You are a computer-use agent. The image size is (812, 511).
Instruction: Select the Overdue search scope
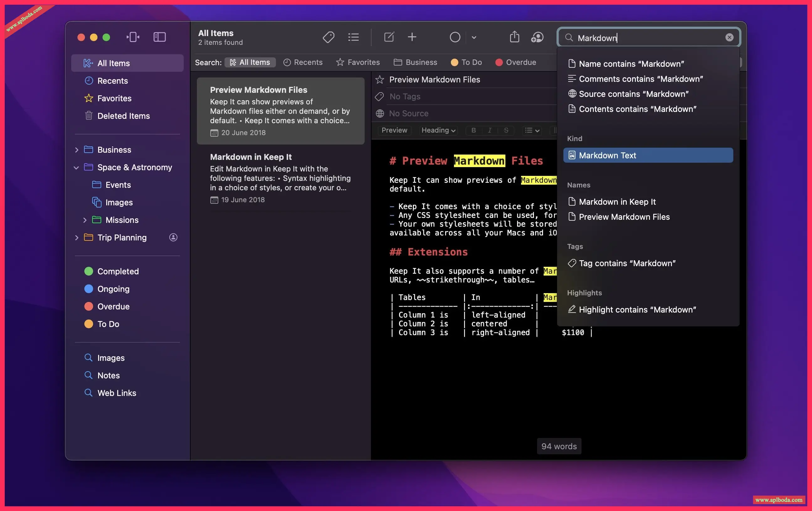516,62
